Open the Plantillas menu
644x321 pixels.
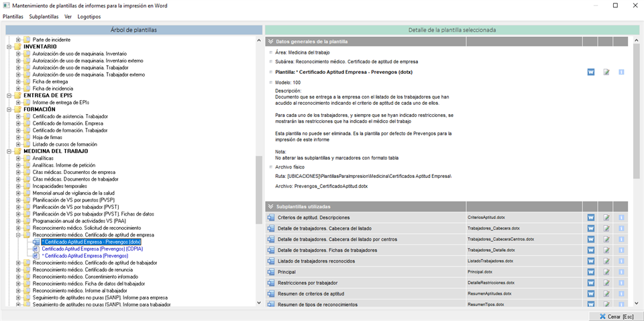point(13,17)
